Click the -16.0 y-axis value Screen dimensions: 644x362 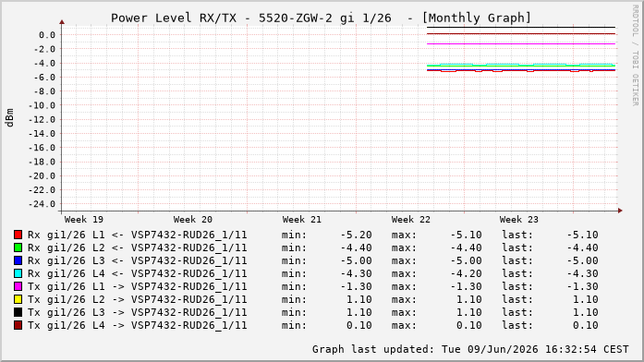[42, 148]
